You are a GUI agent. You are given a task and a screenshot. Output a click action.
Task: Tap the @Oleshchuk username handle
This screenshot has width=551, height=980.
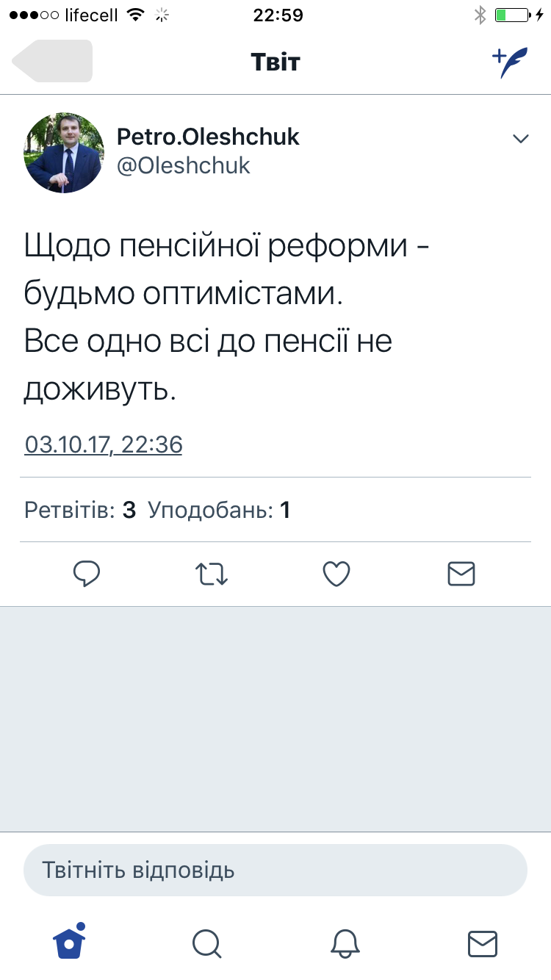tap(184, 166)
